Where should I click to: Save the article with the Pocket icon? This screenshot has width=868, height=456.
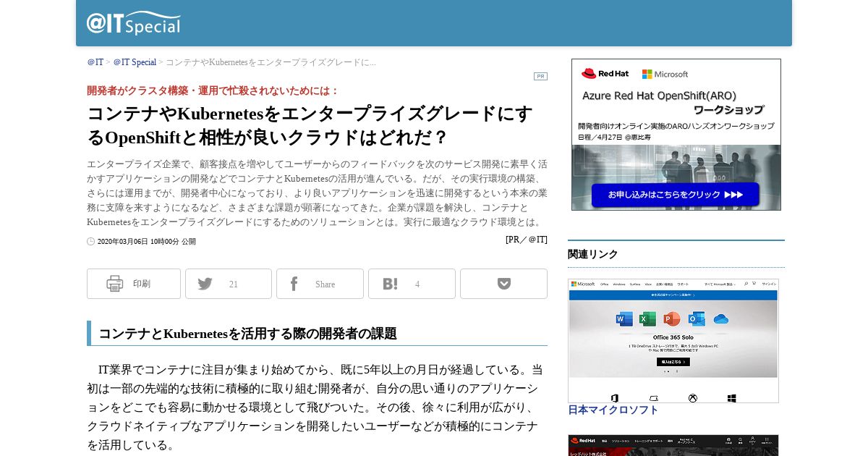click(x=504, y=284)
